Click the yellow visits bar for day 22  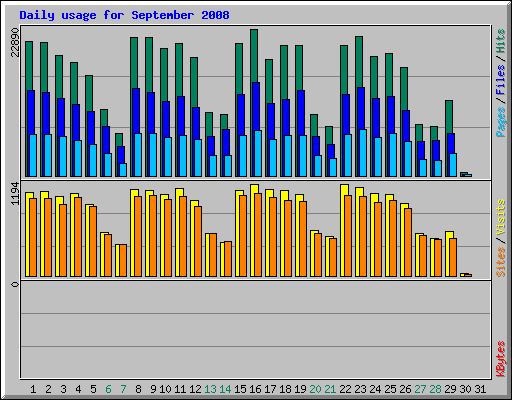tap(343, 189)
